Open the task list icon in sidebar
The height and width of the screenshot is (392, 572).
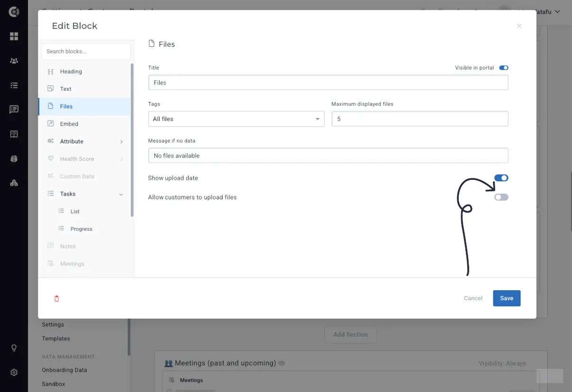pos(14,85)
